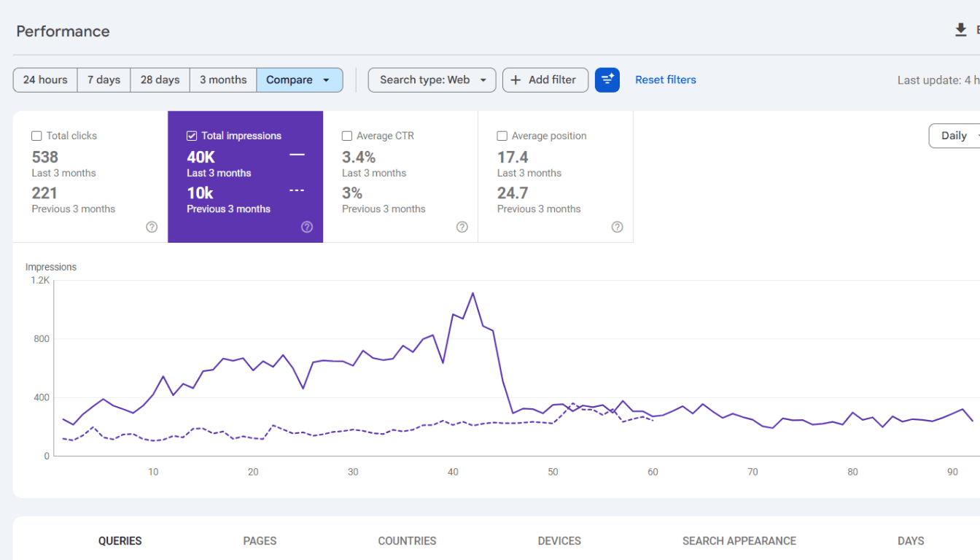Select the 28 days range button
Viewport: 980px width, 560px height.
pyautogui.click(x=160, y=80)
